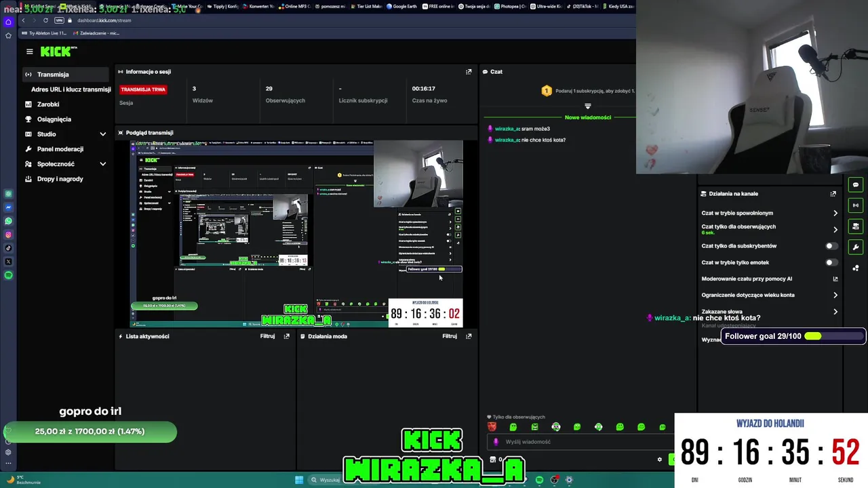Click the wrench tools icon on right rail
The image size is (868, 488).
(856, 247)
